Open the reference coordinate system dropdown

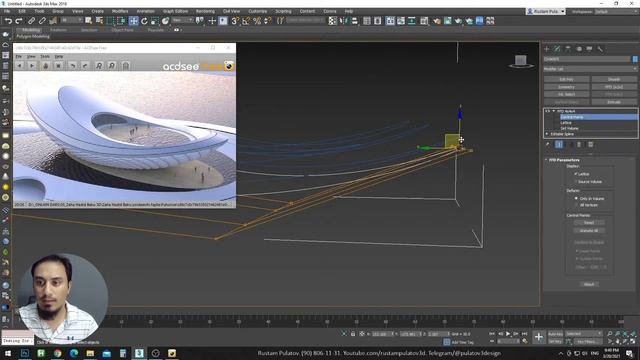click(x=182, y=20)
